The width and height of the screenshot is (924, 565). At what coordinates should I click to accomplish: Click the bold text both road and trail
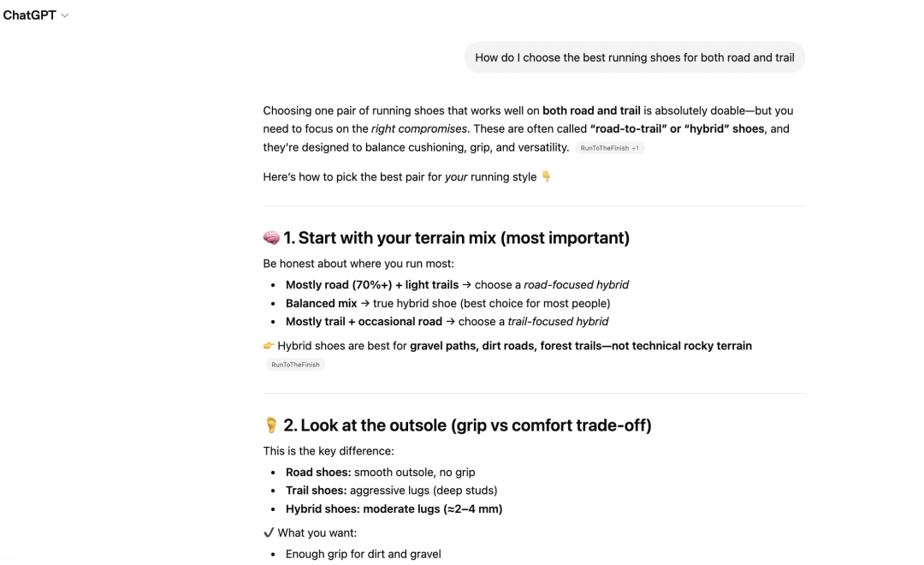point(591,110)
